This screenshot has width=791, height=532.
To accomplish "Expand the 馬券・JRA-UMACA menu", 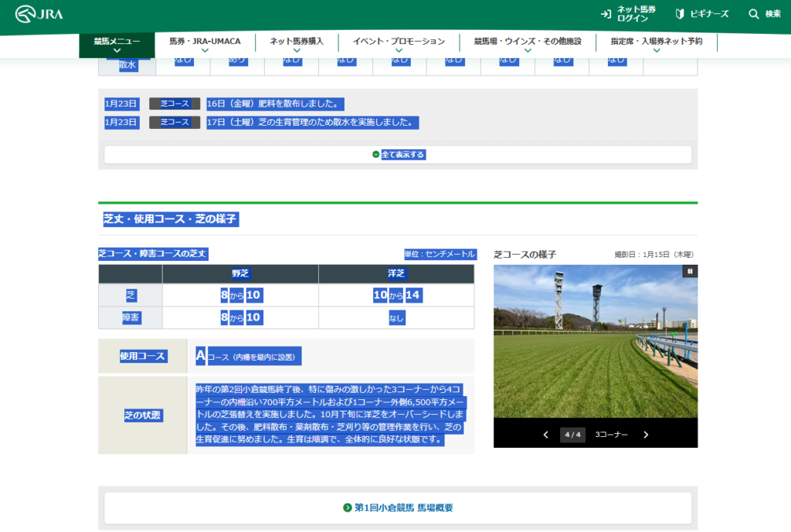I will [x=205, y=44].
